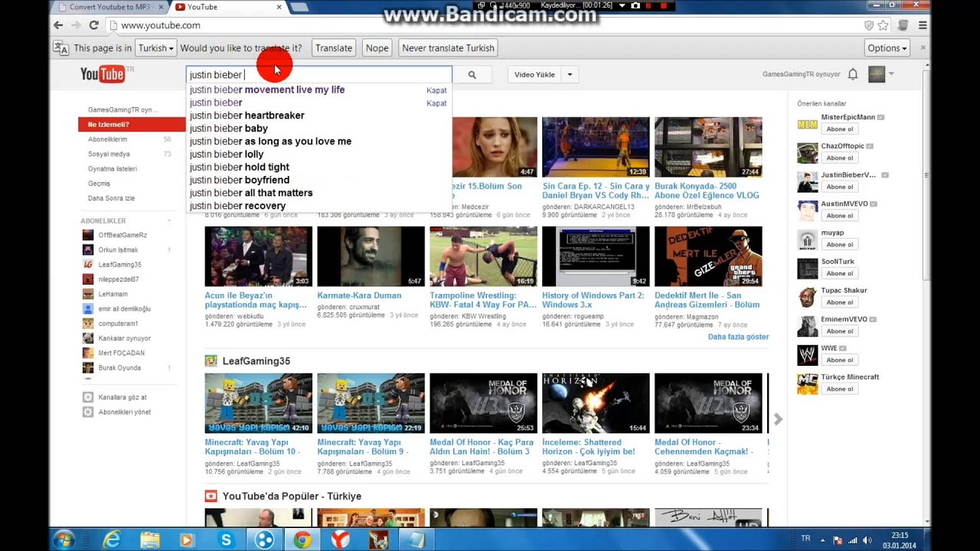
Task: Subscribe to SoolNTurk with Abone ol
Action: (x=840, y=273)
